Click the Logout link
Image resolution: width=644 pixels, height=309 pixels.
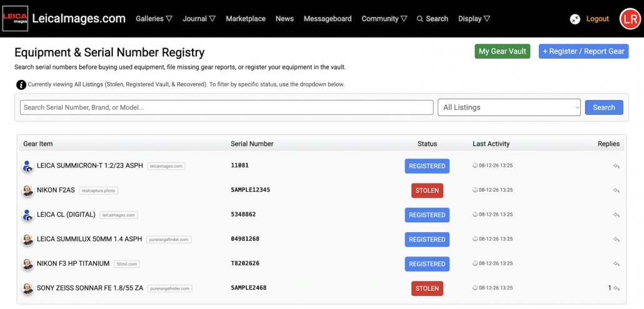click(x=598, y=19)
